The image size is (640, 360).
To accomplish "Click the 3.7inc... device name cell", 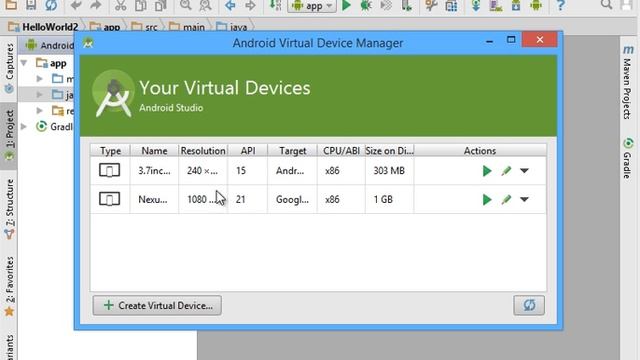I will 154,171.
